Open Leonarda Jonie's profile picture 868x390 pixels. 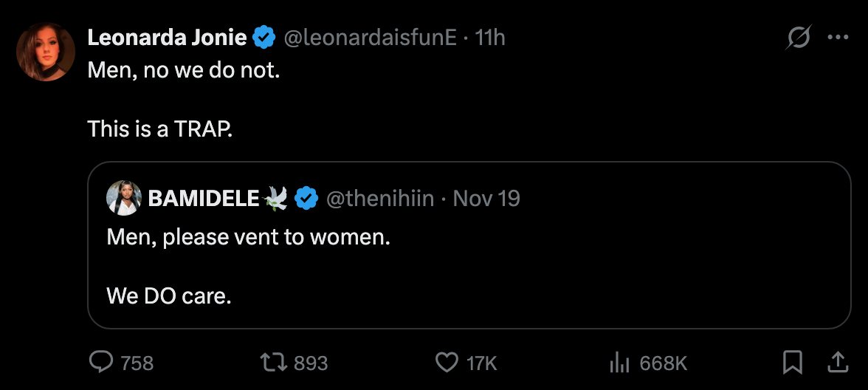(x=46, y=52)
